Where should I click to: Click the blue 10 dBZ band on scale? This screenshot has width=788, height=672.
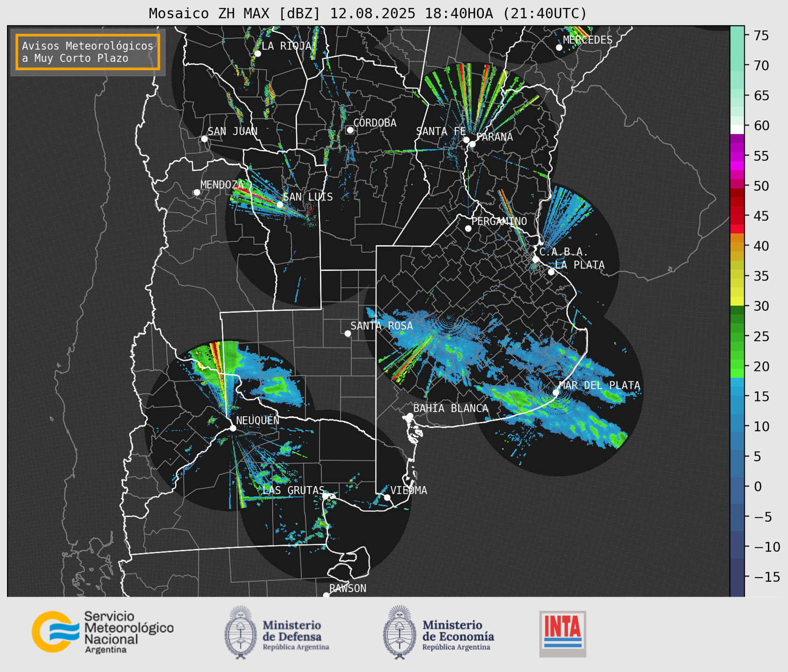tap(737, 426)
